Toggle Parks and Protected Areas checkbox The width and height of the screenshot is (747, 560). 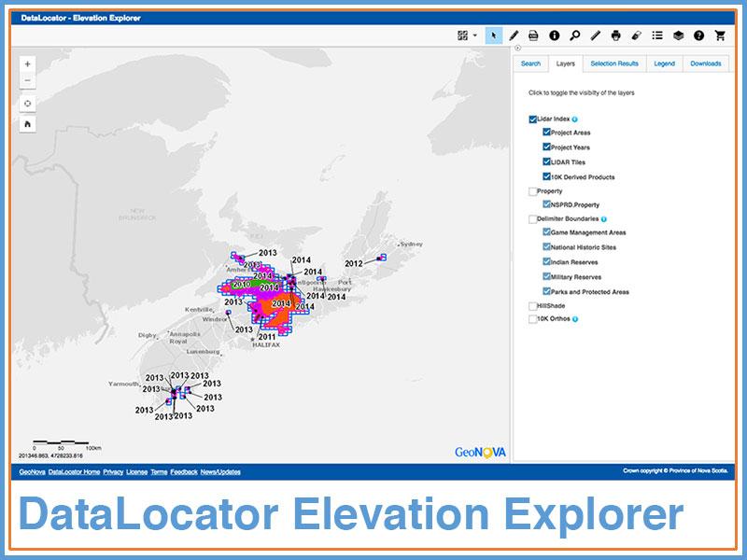[x=547, y=291]
